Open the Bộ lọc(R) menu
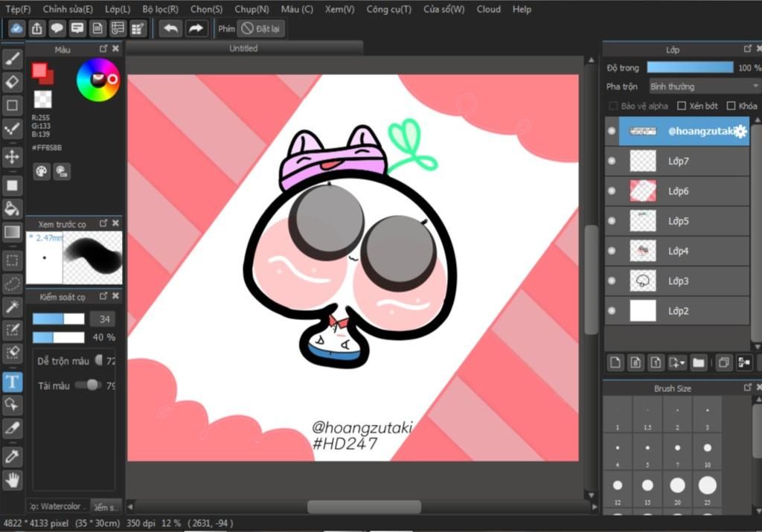This screenshot has width=762, height=532. (x=161, y=9)
